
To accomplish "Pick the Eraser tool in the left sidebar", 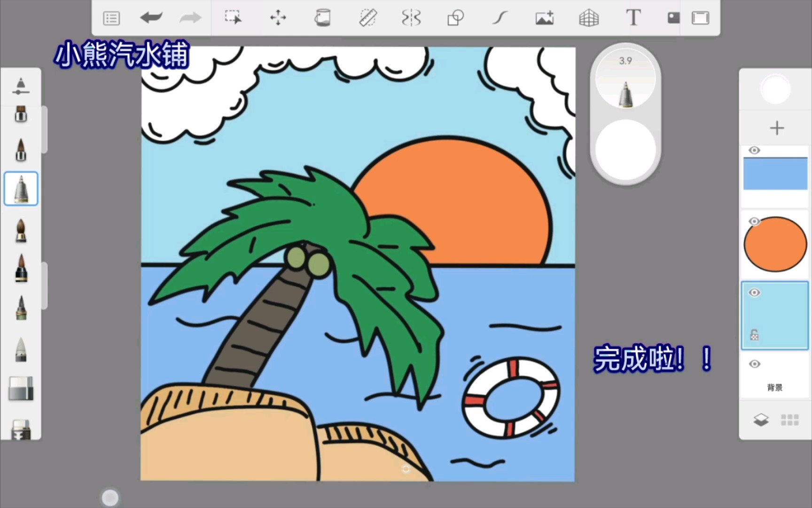I will tap(21, 389).
